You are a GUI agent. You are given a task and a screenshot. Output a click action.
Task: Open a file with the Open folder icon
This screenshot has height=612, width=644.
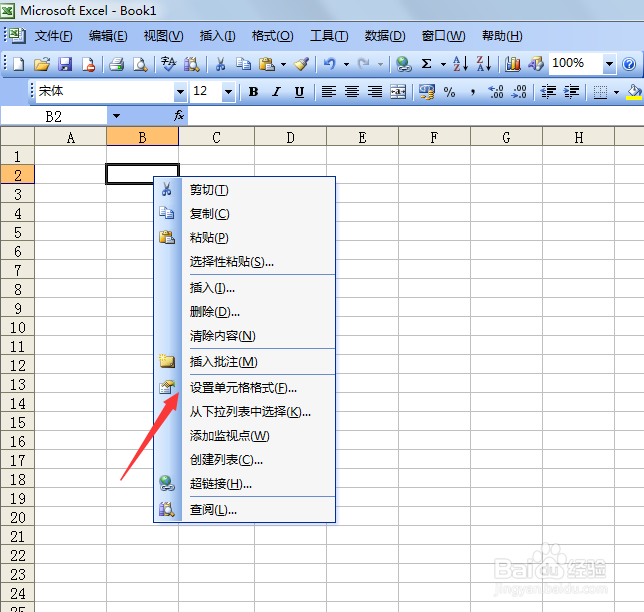click(42, 64)
